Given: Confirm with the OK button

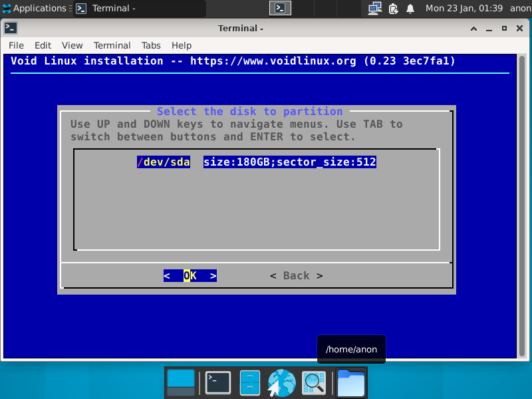Looking at the screenshot, I should click(190, 275).
